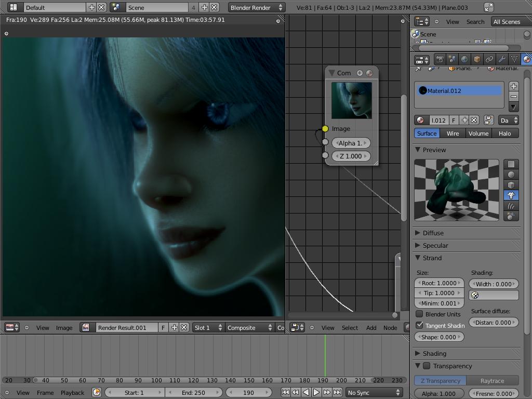The image size is (532, 399).
Task: Open the Object properties cube tab
Action: 477,59
